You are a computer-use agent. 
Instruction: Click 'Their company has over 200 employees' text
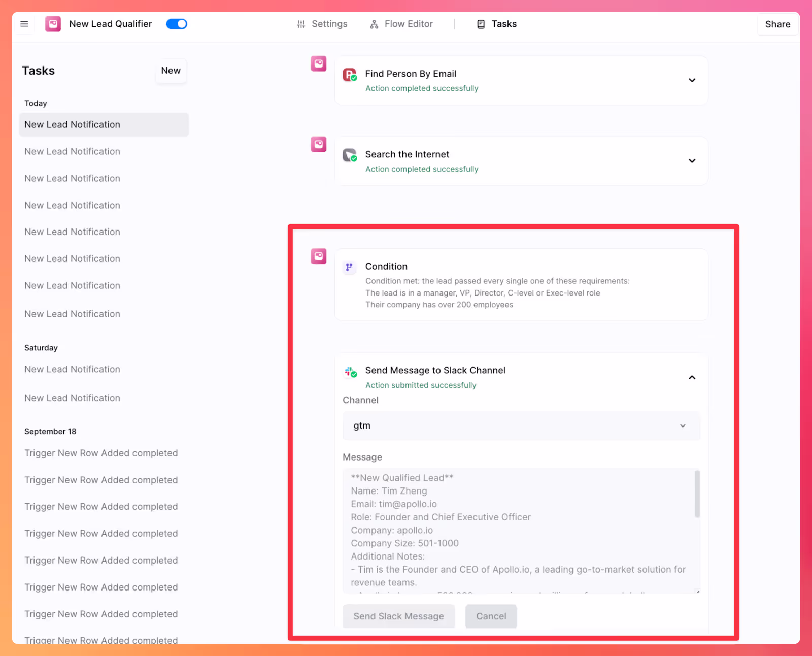pyautogui.click(x=439, y=305)
